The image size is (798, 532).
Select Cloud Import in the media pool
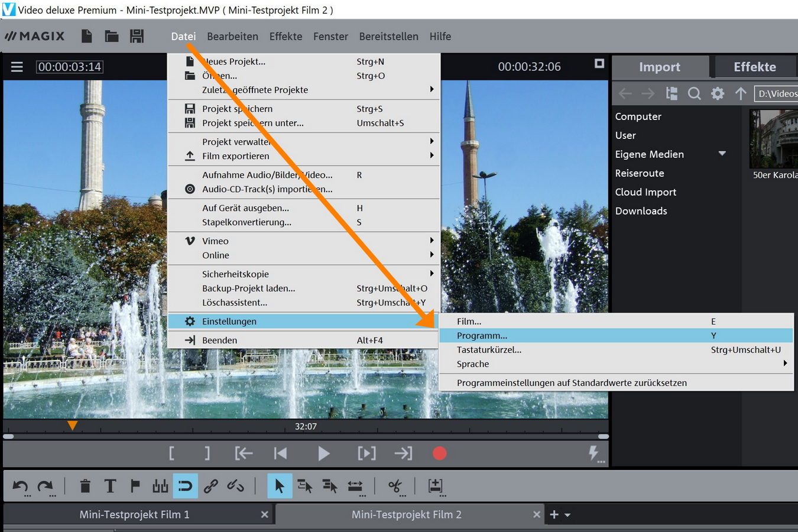[x=645, y=192]
